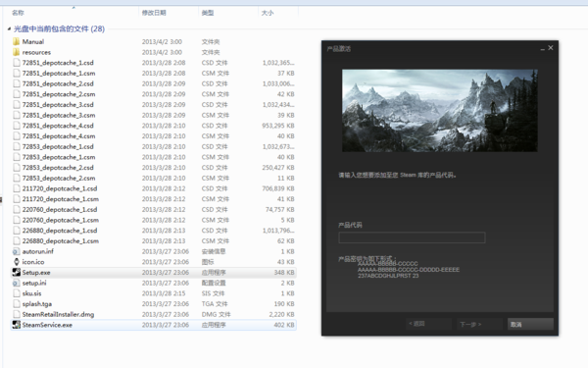Click the 72851_depotcache_4.csd file icon
588x368 pixels.
(16, 126)
